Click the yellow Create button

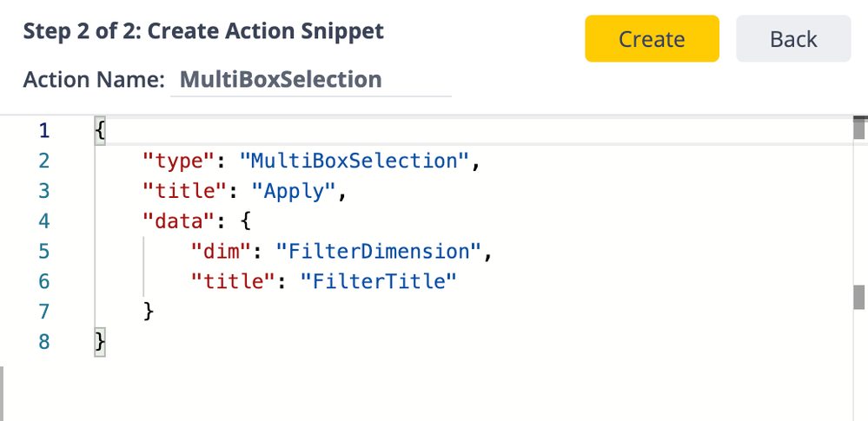coord(652,39)
